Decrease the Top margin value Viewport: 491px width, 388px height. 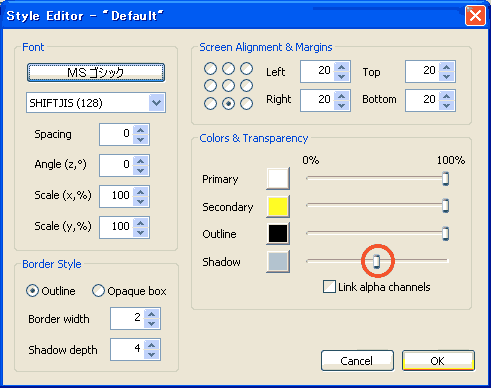(447, 76)
